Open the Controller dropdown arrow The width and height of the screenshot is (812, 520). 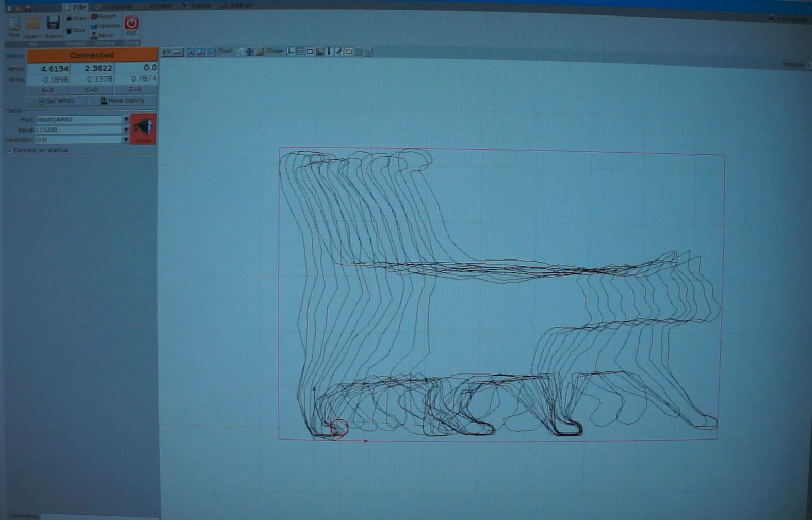(x=126, y=140)
